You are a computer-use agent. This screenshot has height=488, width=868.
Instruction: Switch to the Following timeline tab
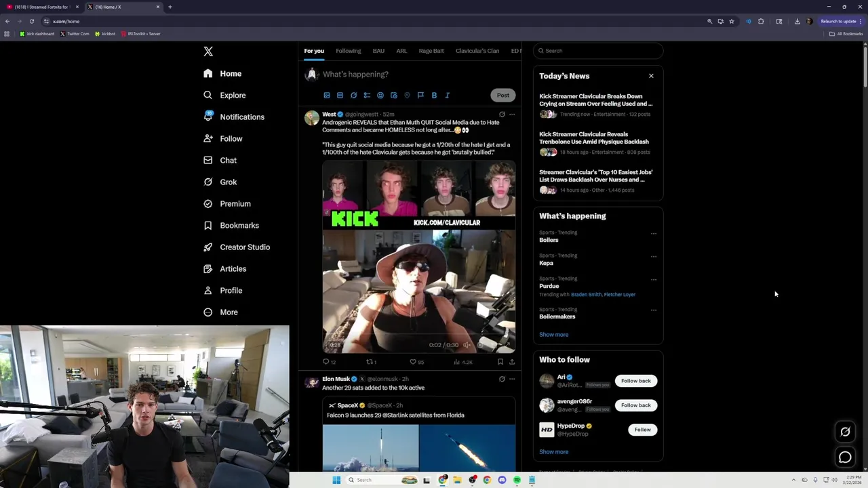tap(348, 51)
